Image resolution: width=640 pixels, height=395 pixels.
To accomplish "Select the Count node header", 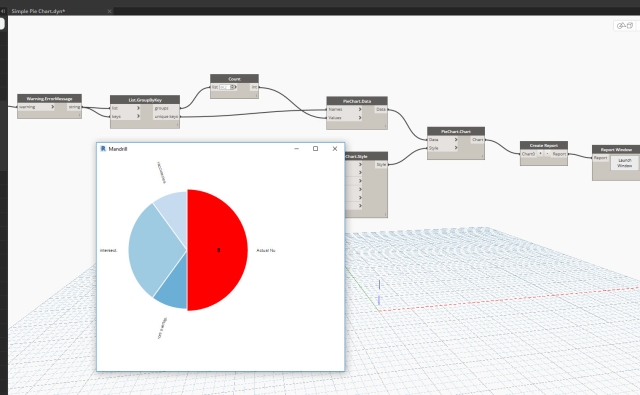I will click(x=234, y=78).
